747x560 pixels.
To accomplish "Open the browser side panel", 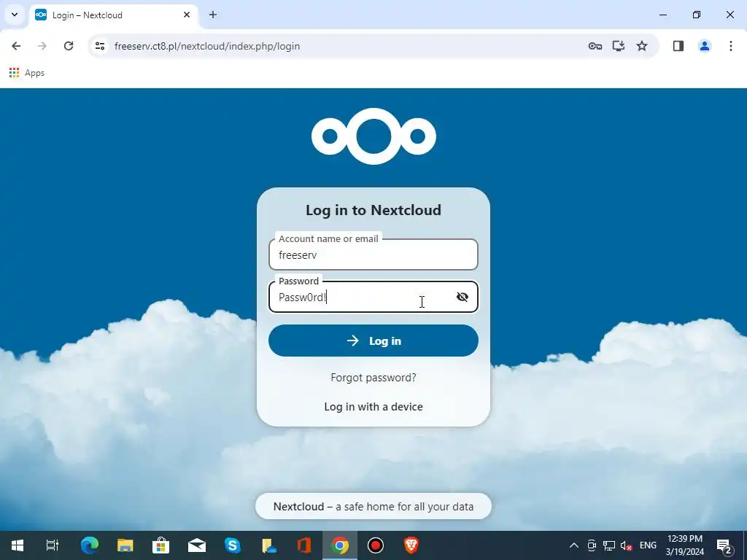I will [x=678, y=46].
